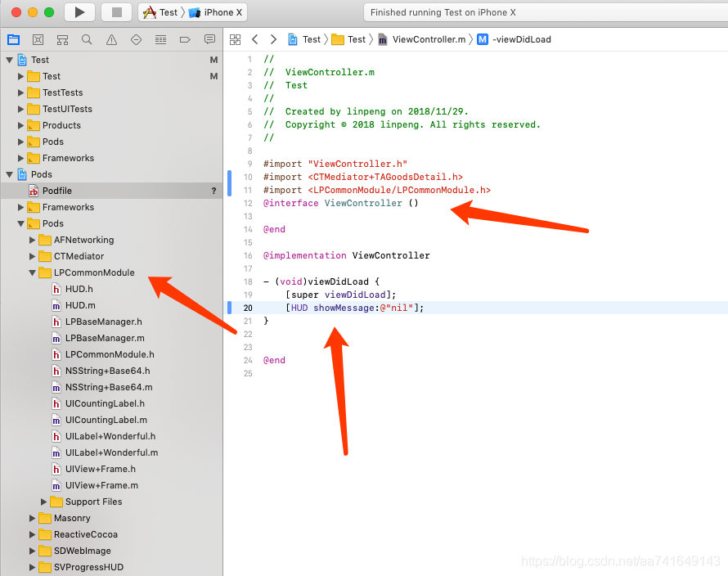Open the Project navigator folder icon

pos(13,39)
